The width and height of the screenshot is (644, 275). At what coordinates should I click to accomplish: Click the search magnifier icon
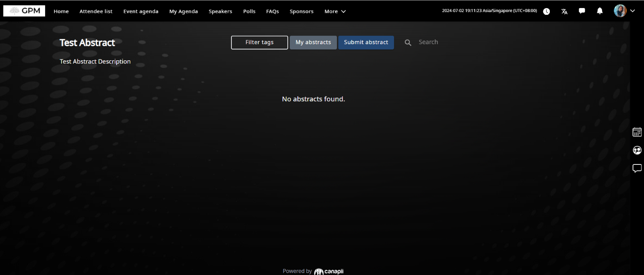point(408,43)
